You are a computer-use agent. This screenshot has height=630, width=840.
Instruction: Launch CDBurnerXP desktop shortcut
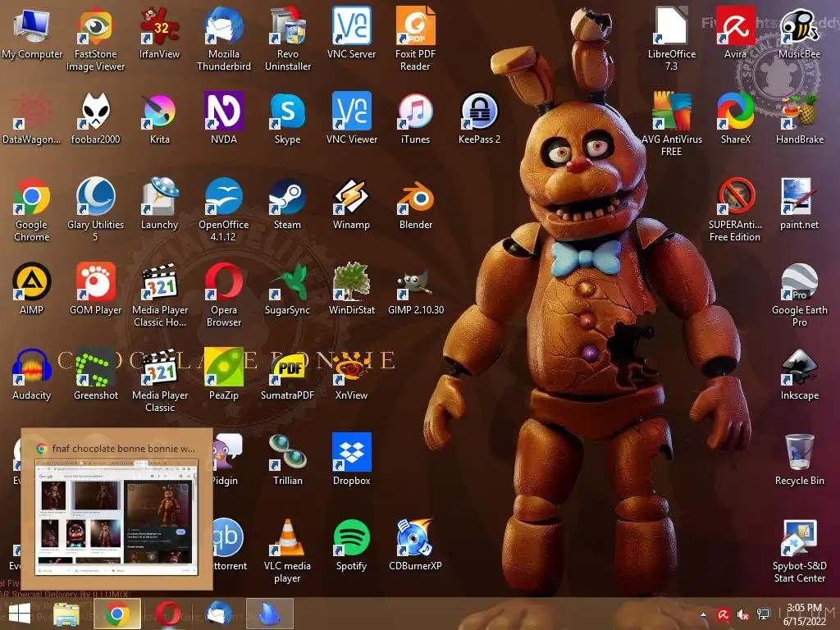click(415, 546)
